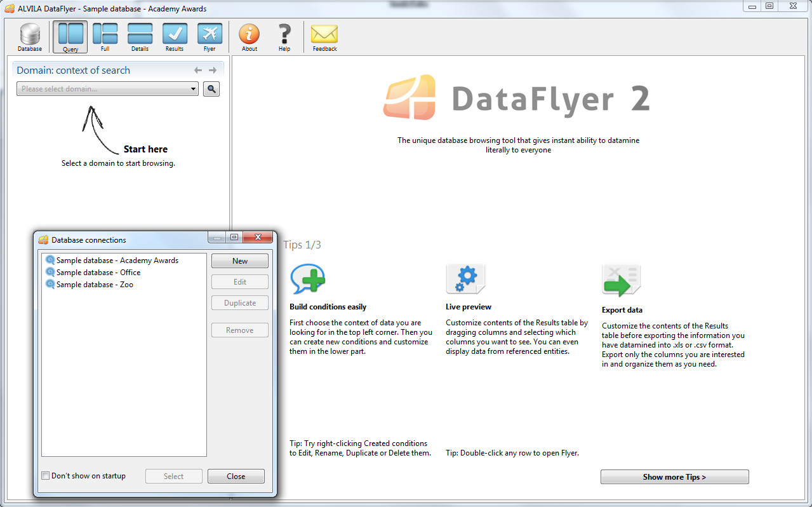Switch to Query view layout
The height and width of the screenshot is (507, 812).
pos(70,37)
